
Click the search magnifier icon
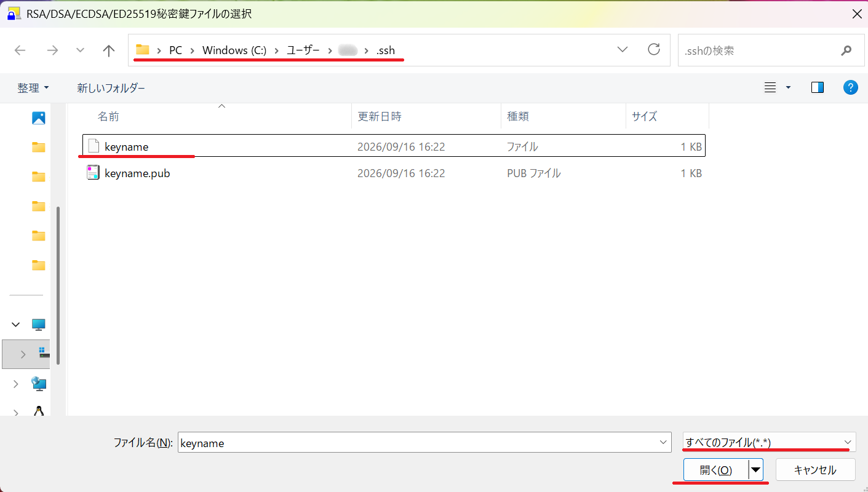(x=846, y=50)
